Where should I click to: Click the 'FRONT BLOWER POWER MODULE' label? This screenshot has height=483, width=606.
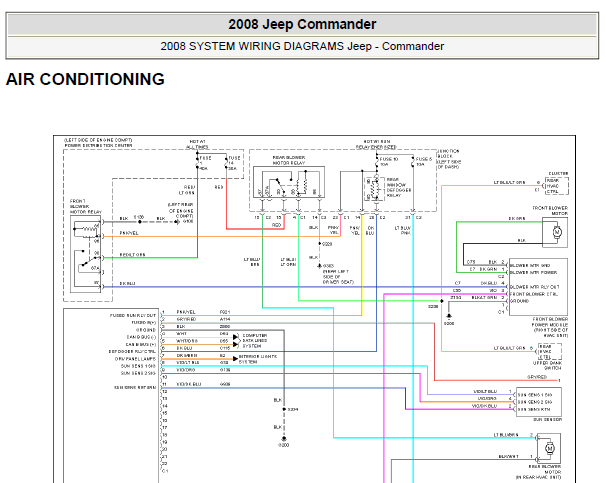[x=550, y=322]
